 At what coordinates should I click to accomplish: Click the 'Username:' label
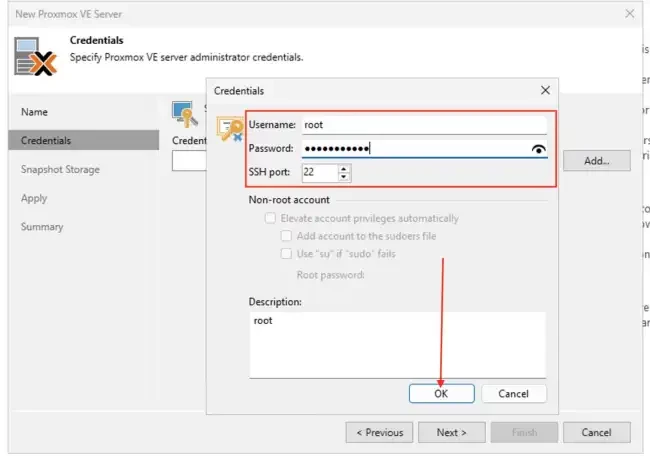tap(272, 125)
